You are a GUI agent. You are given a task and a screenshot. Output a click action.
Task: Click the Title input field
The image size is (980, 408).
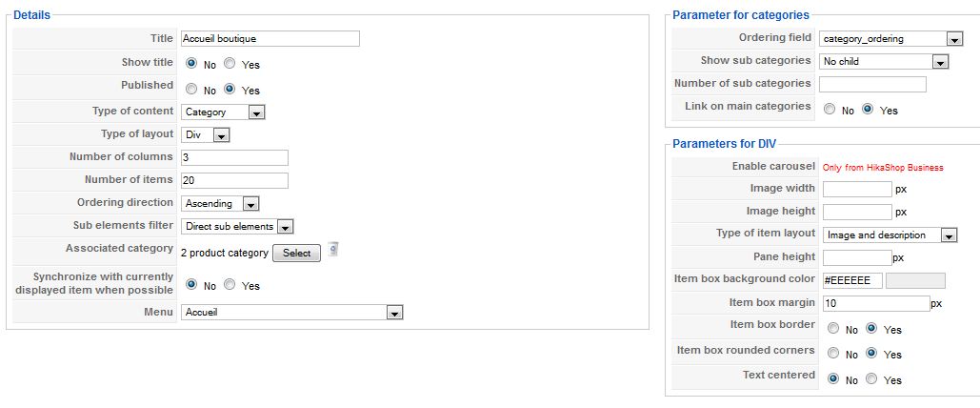pyautogui.click(x=270, y=39)
